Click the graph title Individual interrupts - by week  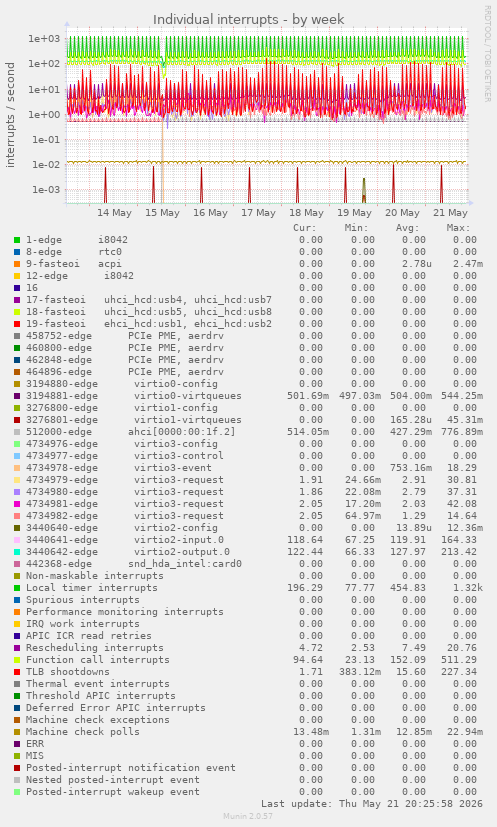pyautogui.click(x=248, y=20)
